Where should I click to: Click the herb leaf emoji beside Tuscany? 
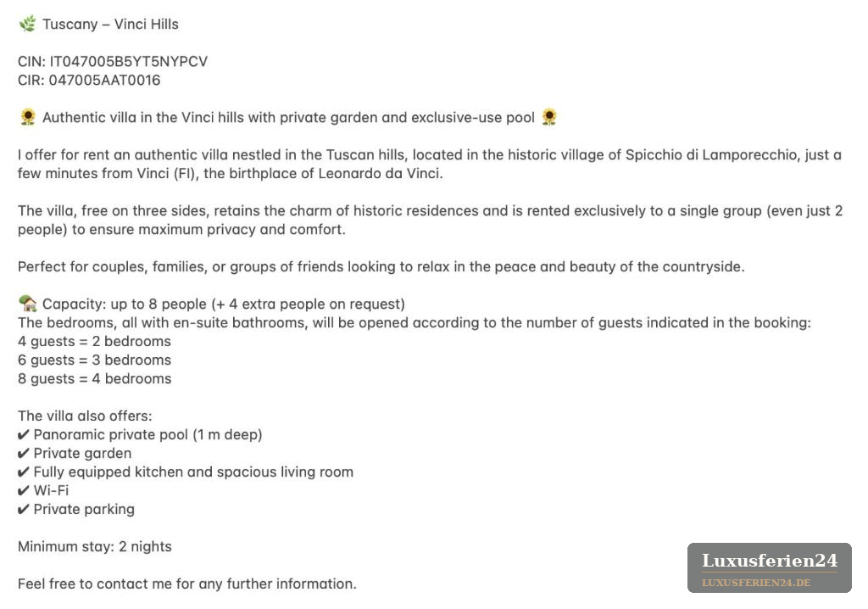[x=27, y=24]
